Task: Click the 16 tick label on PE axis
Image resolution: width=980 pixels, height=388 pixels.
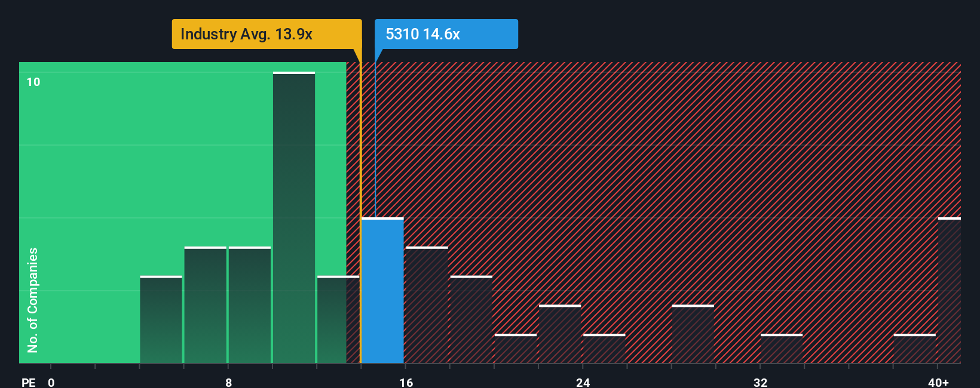Action: [406, 382]
